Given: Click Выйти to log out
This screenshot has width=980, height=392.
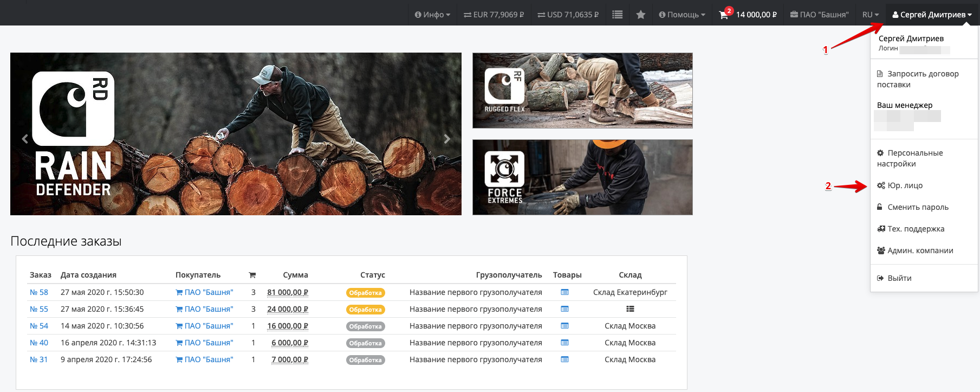Looking at the screenshot, I should click(x=899, y=278).
